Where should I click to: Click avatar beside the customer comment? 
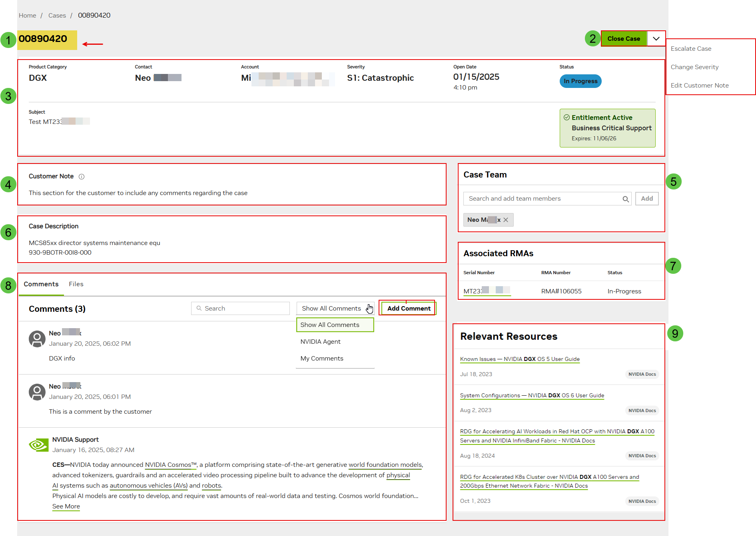37,392
